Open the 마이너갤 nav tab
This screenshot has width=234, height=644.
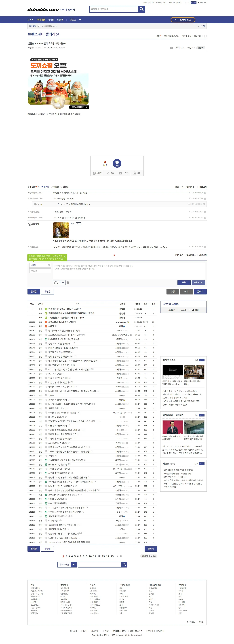pos(40,20)
